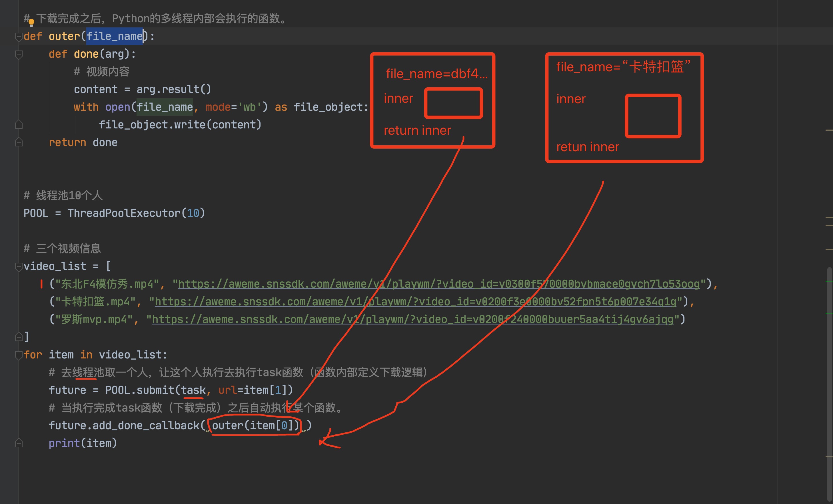Place cursor on selected file_name parameter
The width and height of the screenshot is (833, 504).
(115, 37)
